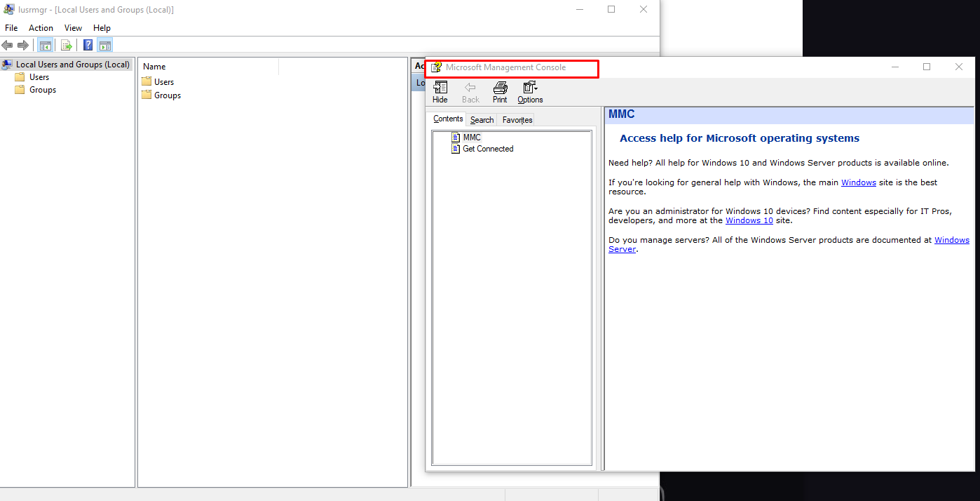Open the File menu in lusrmgr
Image resolution: width=980 pixels, height=501 pixels.
11,28
